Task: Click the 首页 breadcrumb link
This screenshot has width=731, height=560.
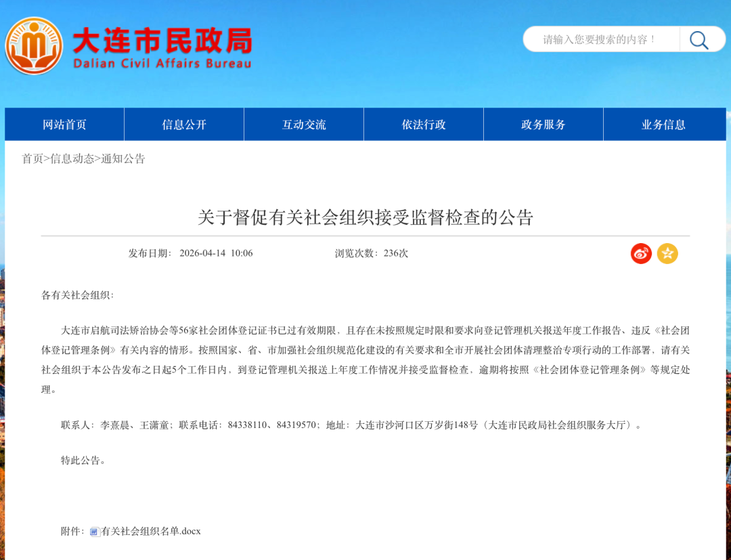Action: [32, 159]
